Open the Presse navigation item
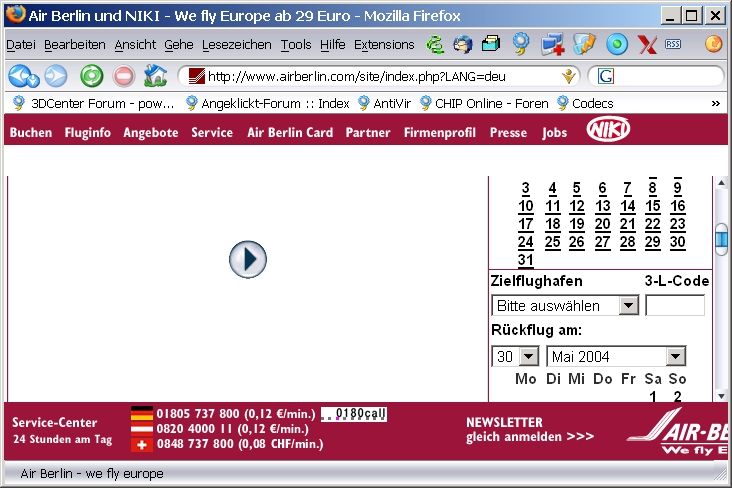The width and height of the screenshot is (732, 488). (508, 133)
